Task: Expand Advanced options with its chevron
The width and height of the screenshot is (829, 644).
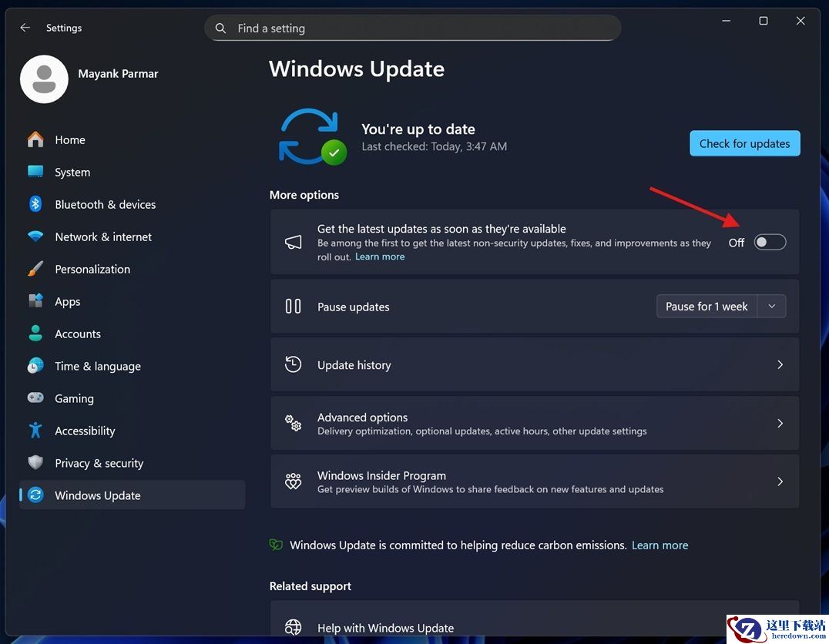Action: point(780,424)
